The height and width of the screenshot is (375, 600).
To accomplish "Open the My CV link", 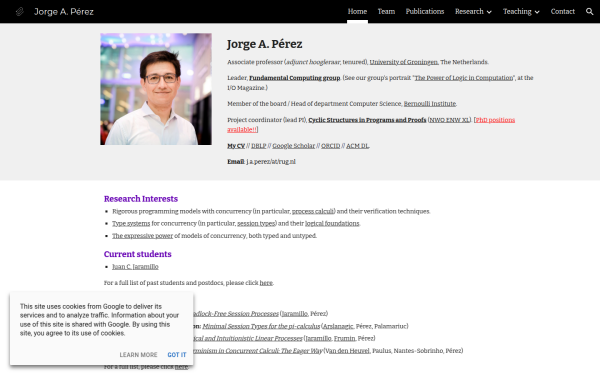I will [x=236, y=146].
